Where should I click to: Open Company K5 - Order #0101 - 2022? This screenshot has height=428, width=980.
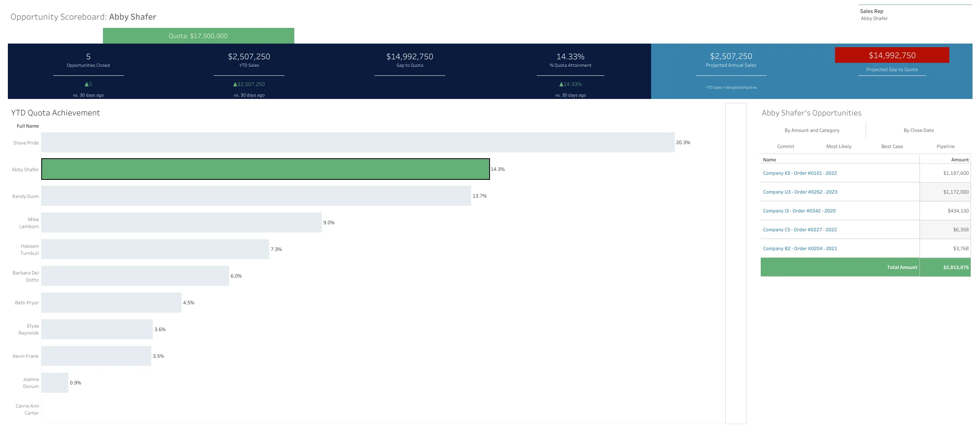click(800, 173)
